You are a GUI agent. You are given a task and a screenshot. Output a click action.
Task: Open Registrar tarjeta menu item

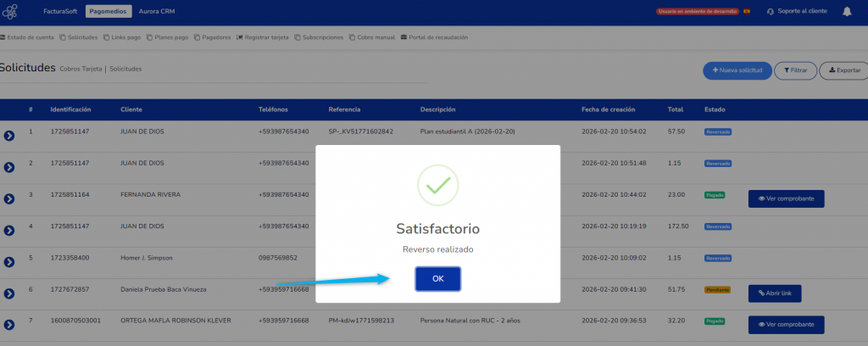[264, 37]
